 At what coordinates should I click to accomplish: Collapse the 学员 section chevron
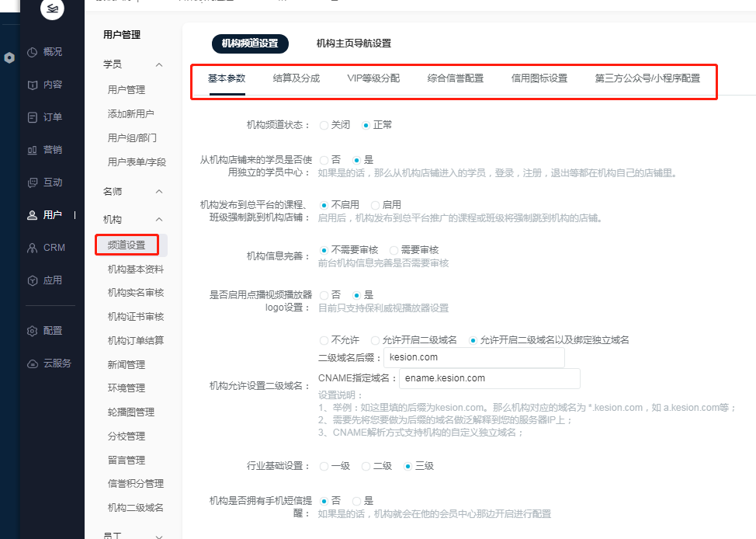pyautogui.click(x=159, y=64)
